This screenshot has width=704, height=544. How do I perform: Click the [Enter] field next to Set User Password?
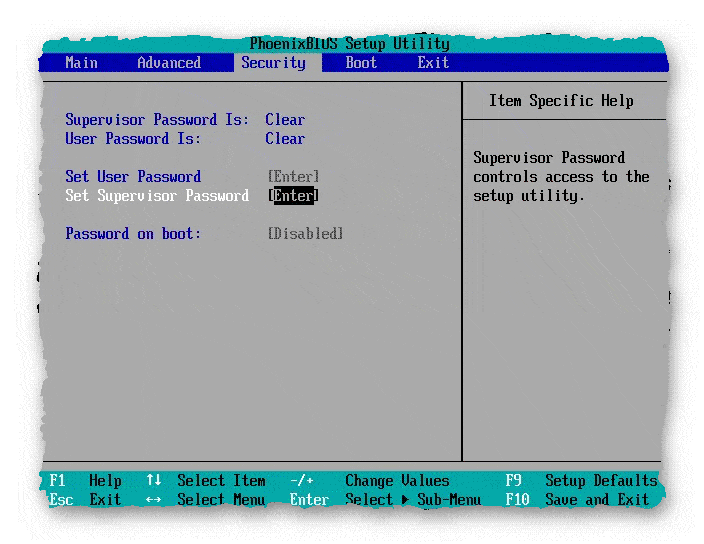tap(293, 176)
